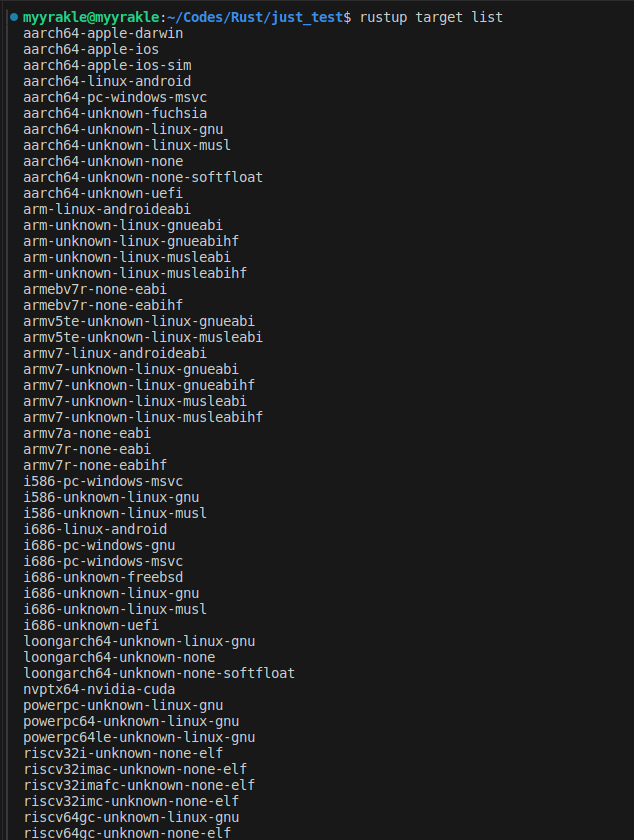Click the armebv7r-none-eabihf target
The width and height of the screenshot is (634, 840).
coord(103,306)
